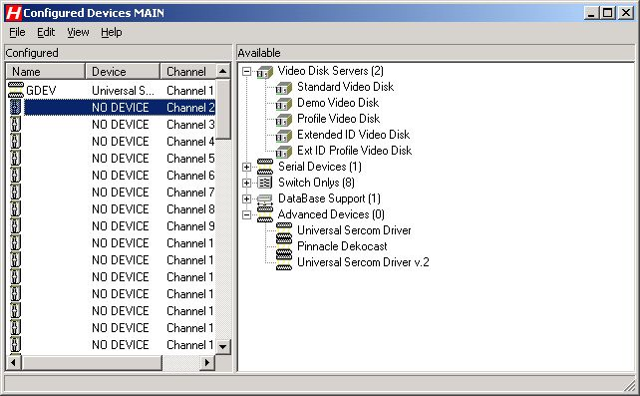
Task: Click the DataBase Support icon
Action: pos(265,199)
